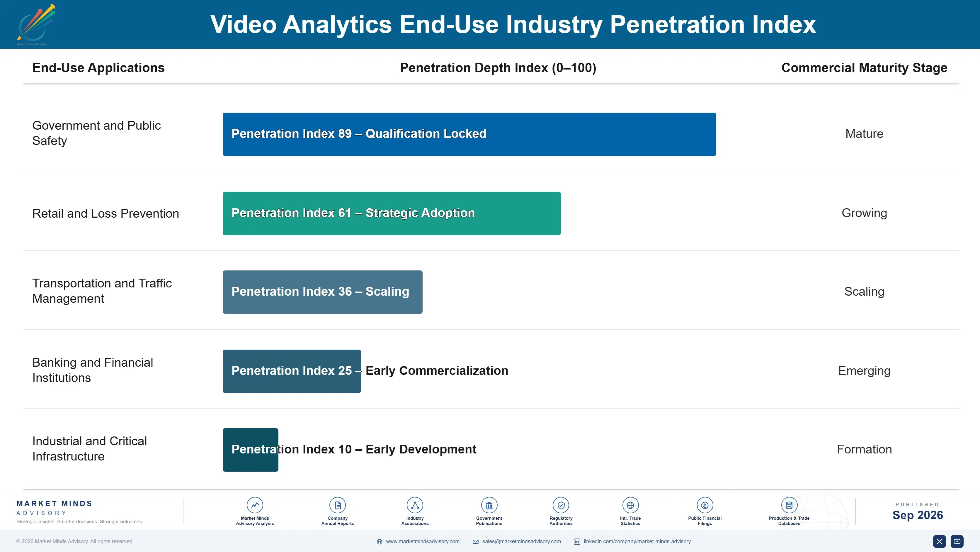The height and width of the screenshot is (552, 980).
Task: Click the 'Mature' maturity stage value
Action: click(x=864, y=134)
